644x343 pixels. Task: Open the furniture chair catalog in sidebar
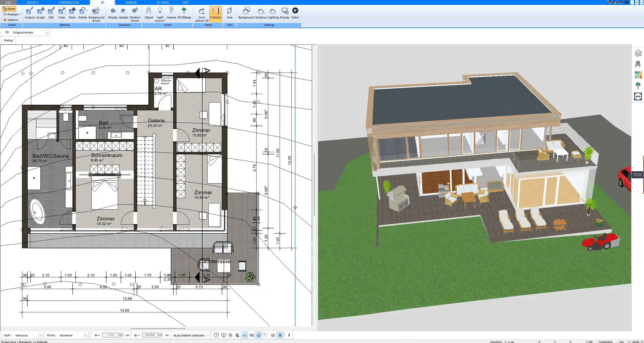(638, 64)
